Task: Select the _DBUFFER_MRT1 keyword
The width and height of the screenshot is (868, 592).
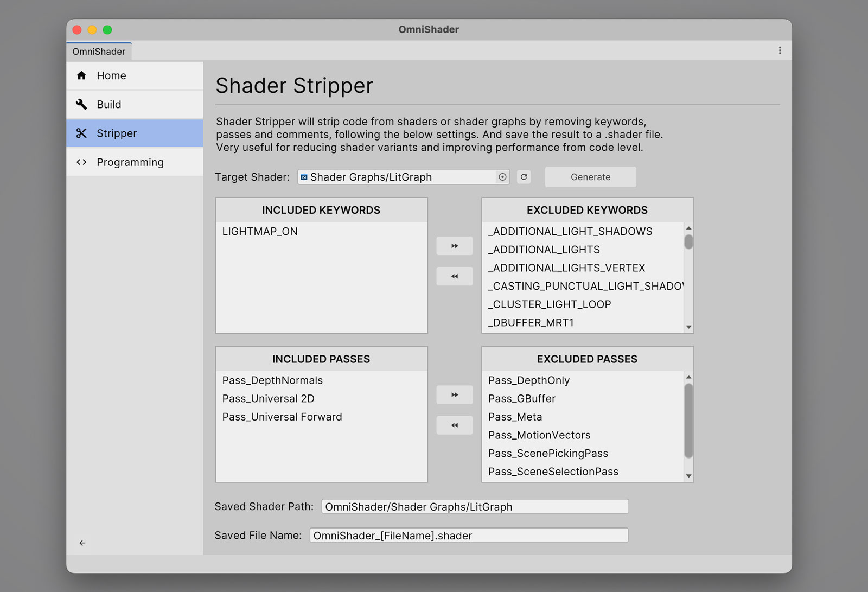Action: point(583,322)
